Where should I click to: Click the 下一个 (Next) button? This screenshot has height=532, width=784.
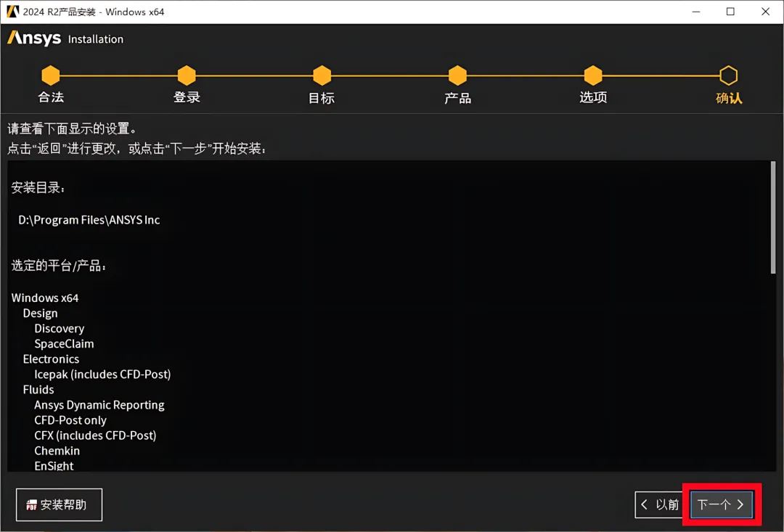(722, 504)
